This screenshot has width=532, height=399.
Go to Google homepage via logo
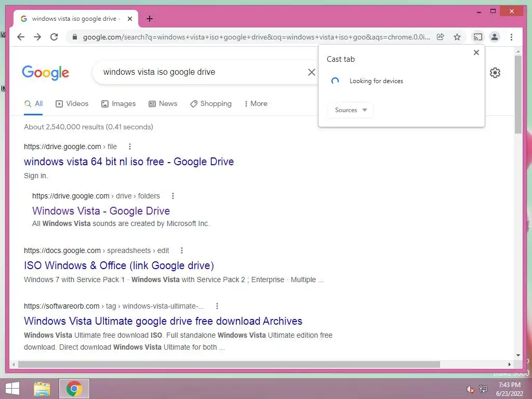(x=46, y=73)
